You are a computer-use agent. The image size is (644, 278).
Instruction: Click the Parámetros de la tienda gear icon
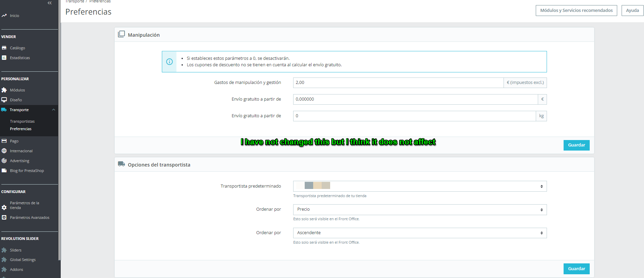tap(4, 207)
